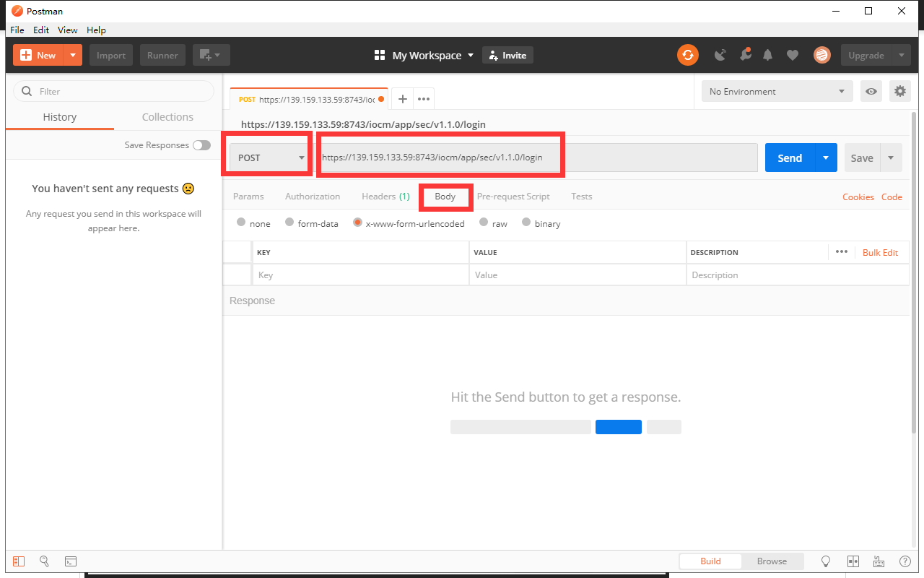924x578 pixels.
Task: Click the sync status icon
Action: coord(688,55)
